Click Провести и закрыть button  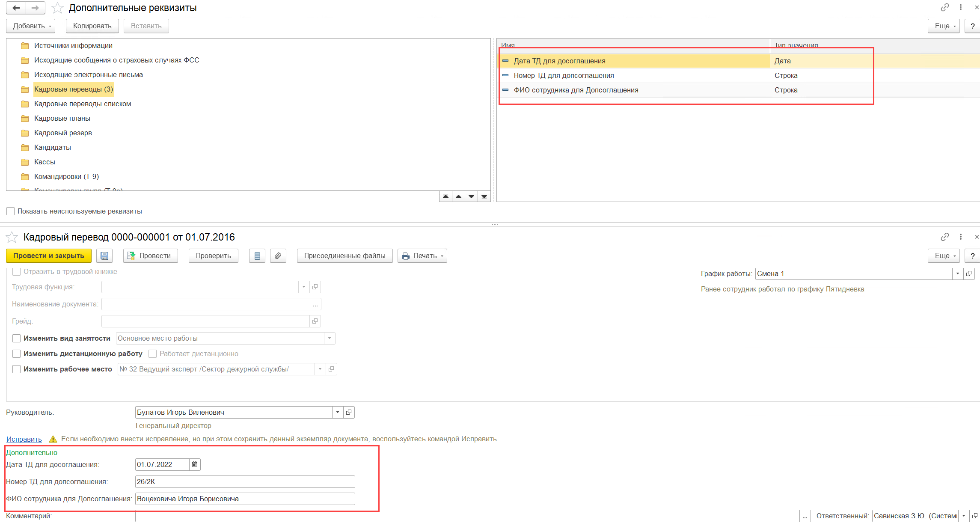pyautogui.click(x=49, y=256)
